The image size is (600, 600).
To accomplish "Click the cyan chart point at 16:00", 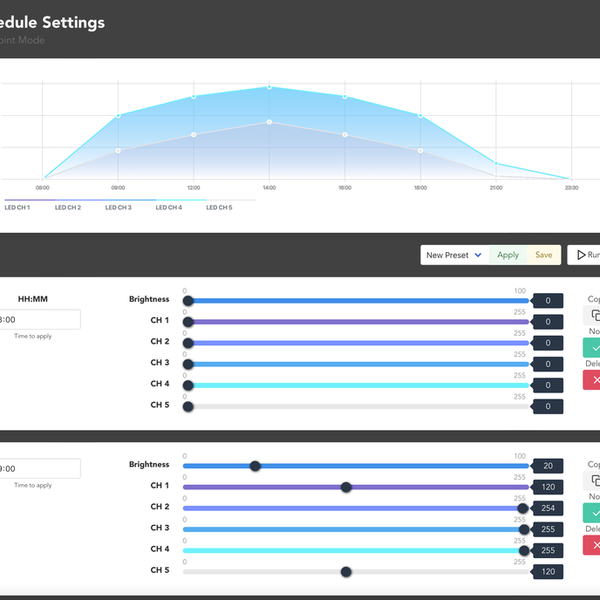I will [345, 97].
